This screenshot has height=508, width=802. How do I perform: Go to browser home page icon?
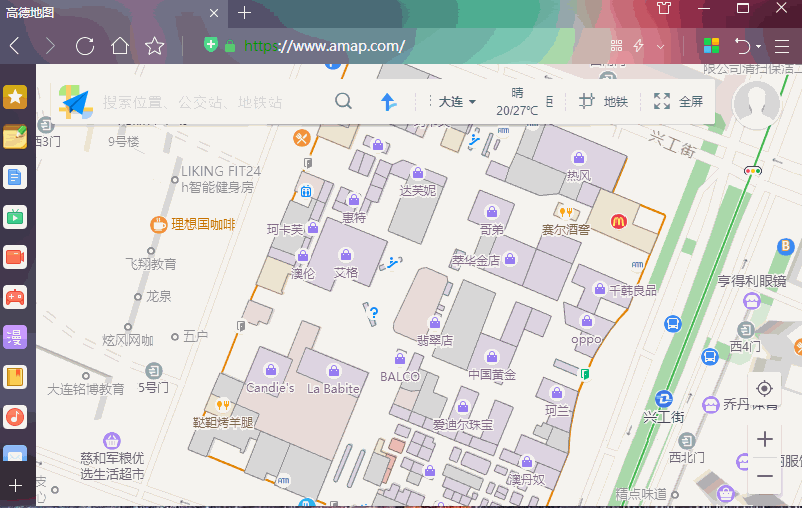[120, 46]
